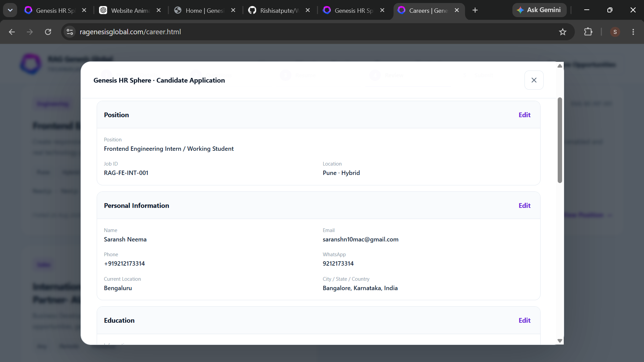Close the second Genesis HR Sp tab
Image resolution: width=644 pixels, height=362 pixels.
click(382, 10)
